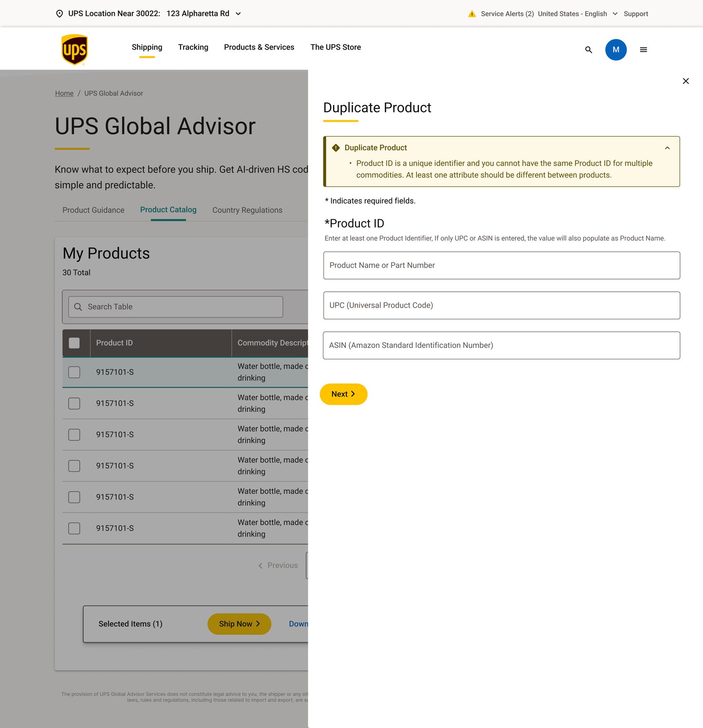Screen dimensions: 703x728
Task: Open the user profile avatar M
Action: [616, 50]
